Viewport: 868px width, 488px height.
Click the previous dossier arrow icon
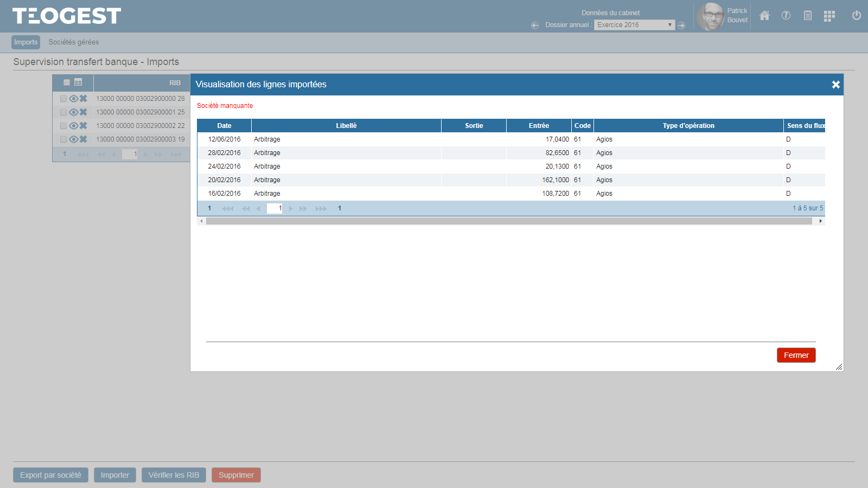[x=535, y=25]
